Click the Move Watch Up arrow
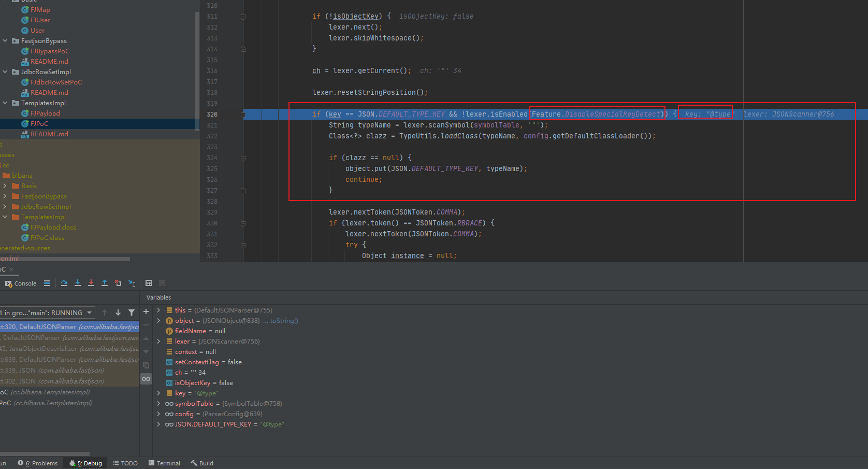868x469 pixels. (x=146, y=338)
